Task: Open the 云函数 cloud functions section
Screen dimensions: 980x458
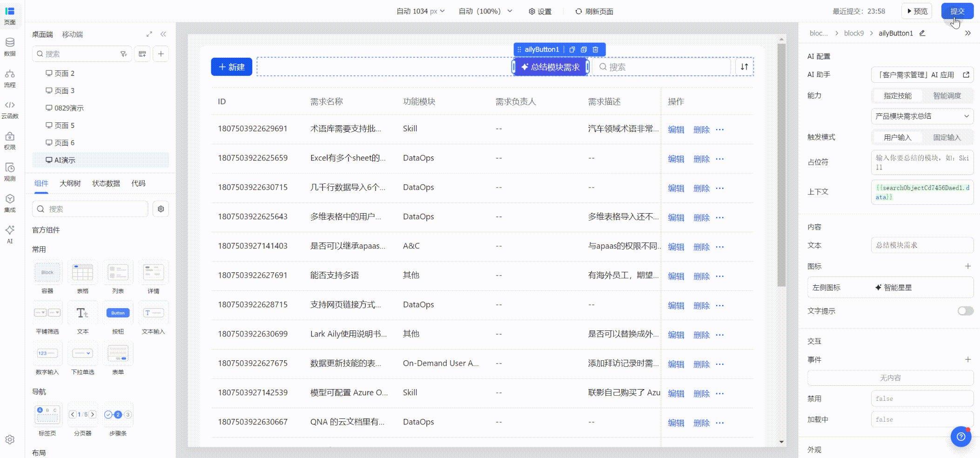Action: click(10, 110)
